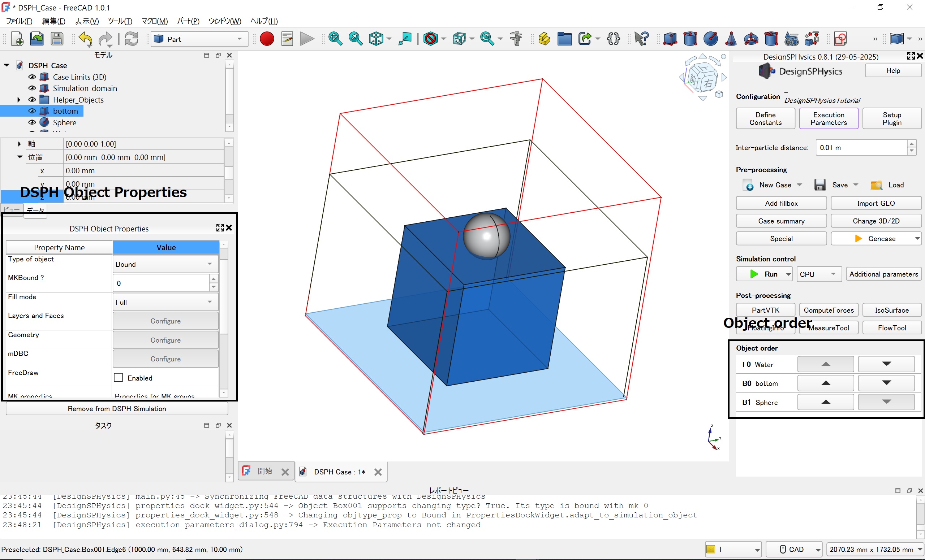Create a new Part container
The width and height of the screenshot is (925, 560).
coord(544,39)
